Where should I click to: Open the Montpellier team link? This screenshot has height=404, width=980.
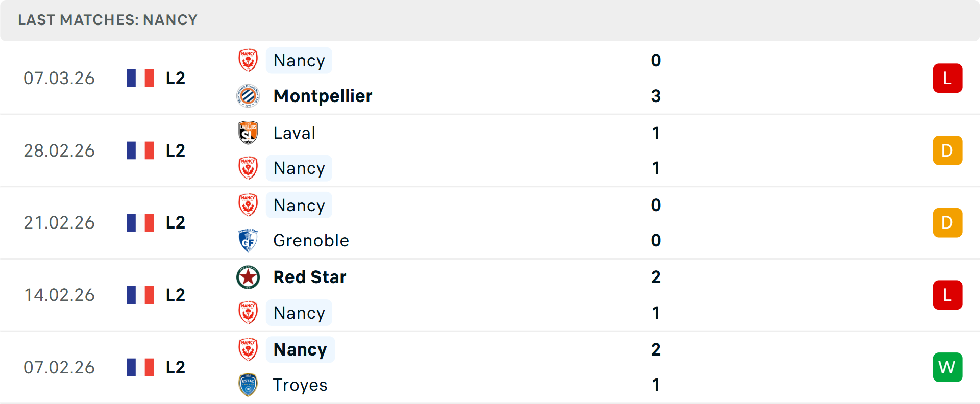[x=323, y=96]
